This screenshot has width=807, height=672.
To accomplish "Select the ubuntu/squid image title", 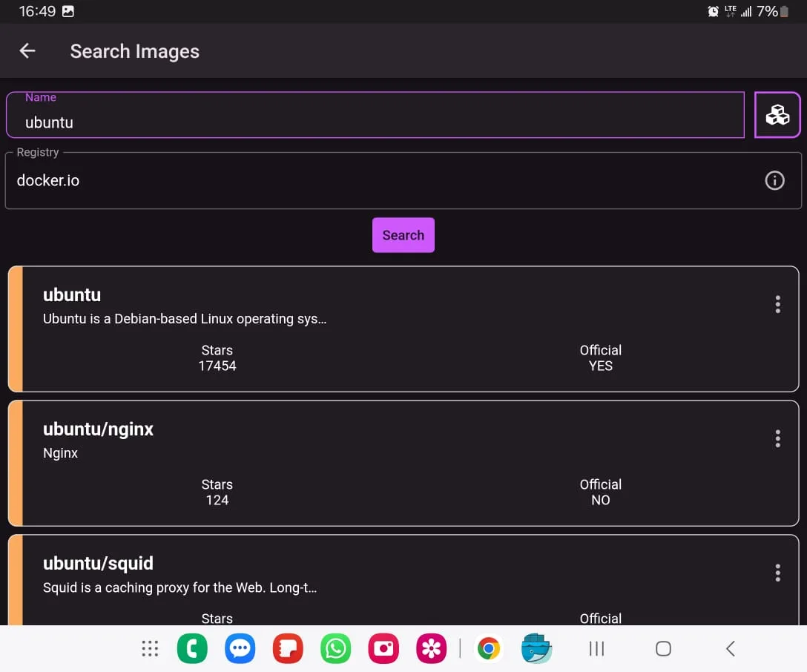I will tap(99, 564).
